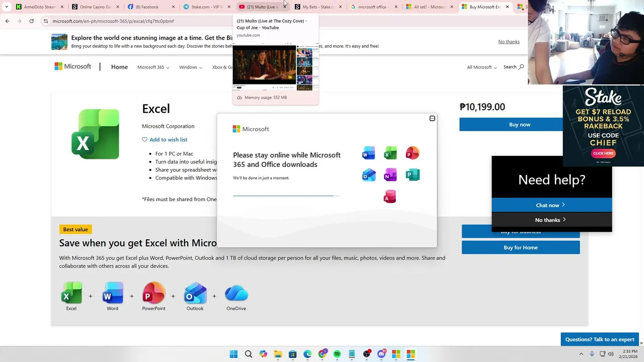Add Excel to wish list
Image resolution: width=644 pixels, height=362 pixels.
tap(165, 139)
